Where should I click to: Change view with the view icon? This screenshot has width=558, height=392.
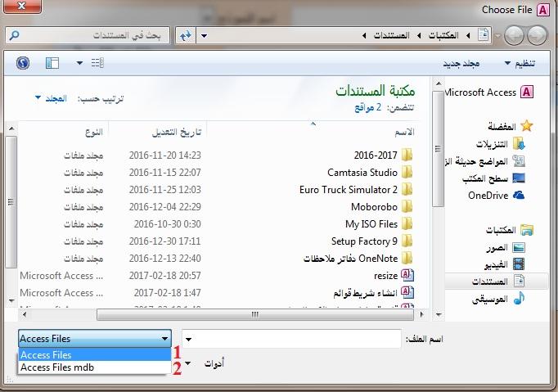(97, 63)
